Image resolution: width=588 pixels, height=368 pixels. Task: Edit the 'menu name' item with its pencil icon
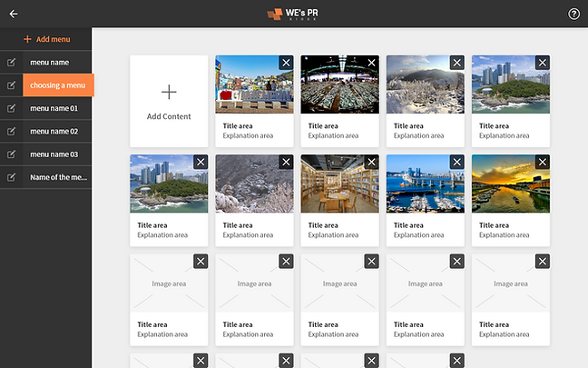coord(11,63)
